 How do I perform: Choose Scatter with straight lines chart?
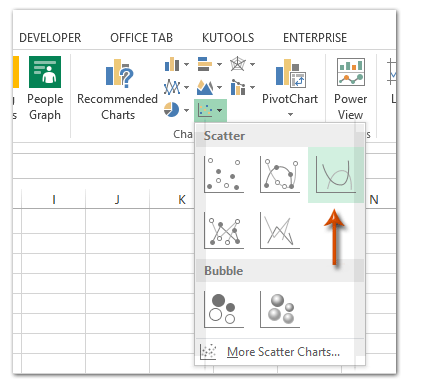click(x=280, y=231)
